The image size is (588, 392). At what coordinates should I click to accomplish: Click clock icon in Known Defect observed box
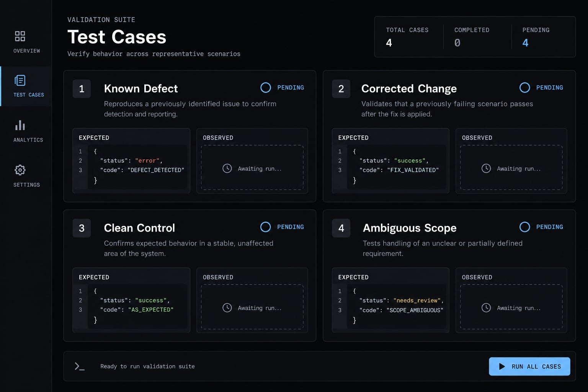[227, 168]
